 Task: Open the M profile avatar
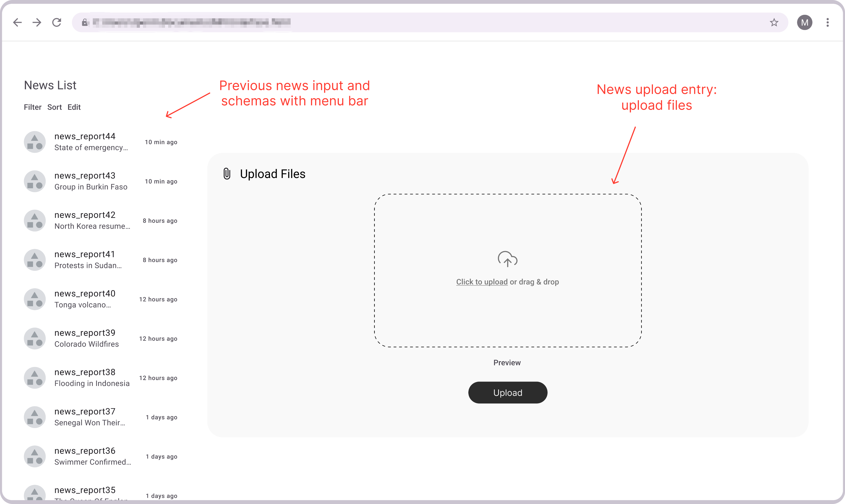805,22
